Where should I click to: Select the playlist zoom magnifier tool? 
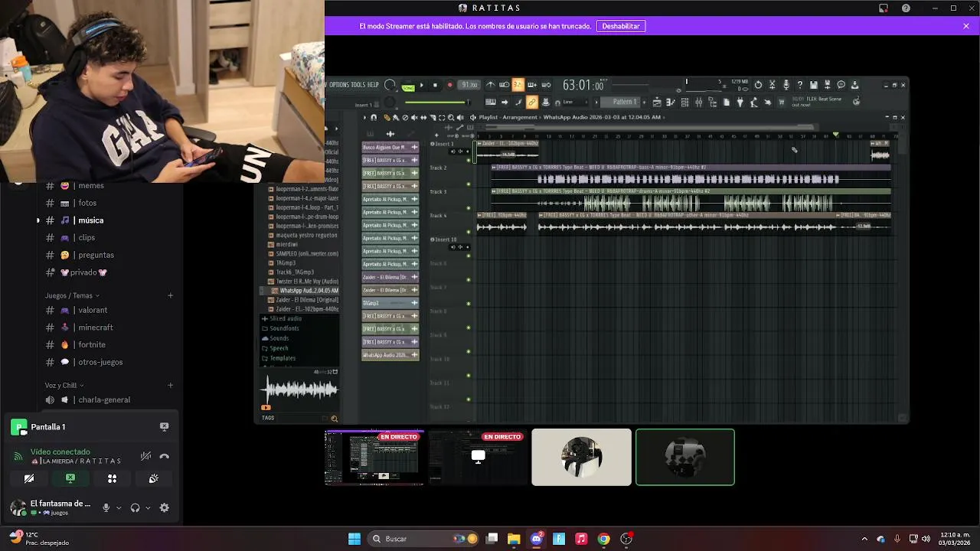pyautogui.click(x=451, y=118)
